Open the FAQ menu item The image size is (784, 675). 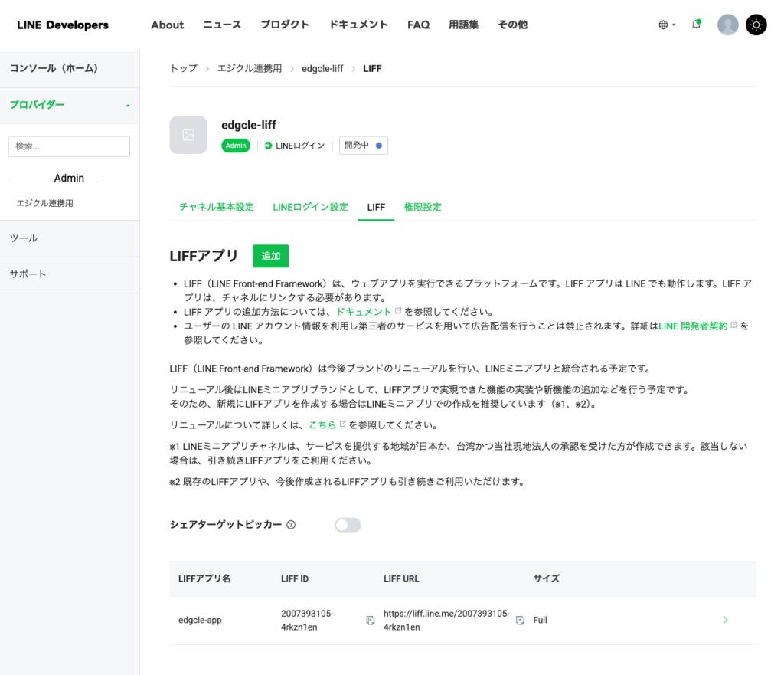pos(419,25)
